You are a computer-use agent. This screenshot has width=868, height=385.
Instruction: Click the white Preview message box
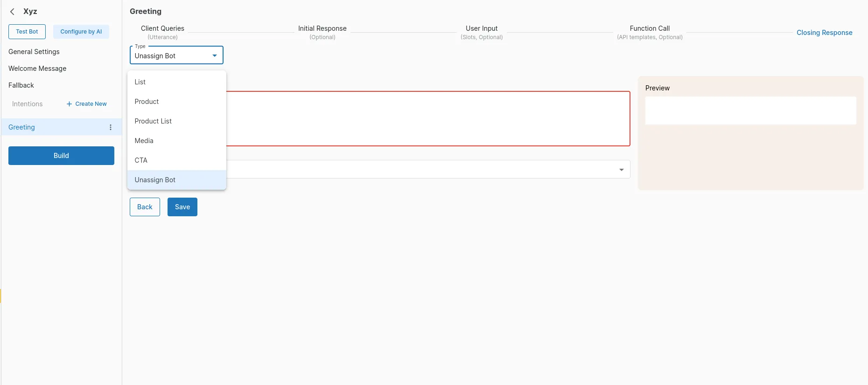pyautogui.click(x=750, y=110)
